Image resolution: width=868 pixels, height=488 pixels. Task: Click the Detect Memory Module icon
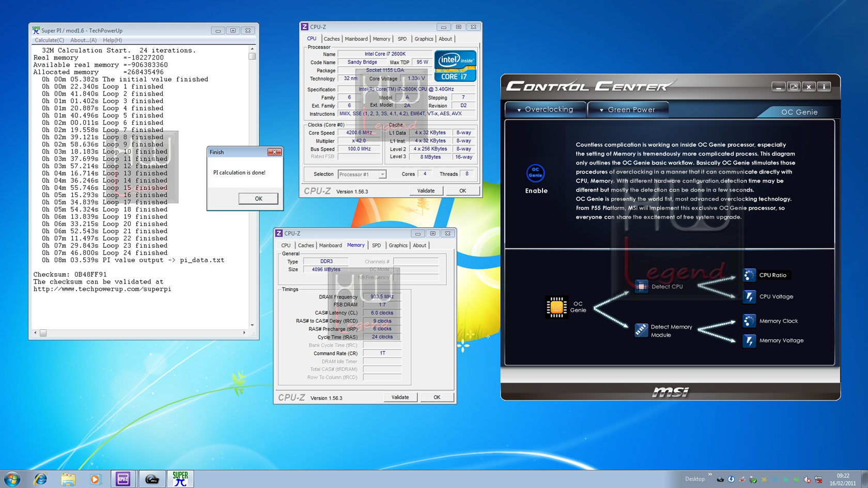pos(641,330)
